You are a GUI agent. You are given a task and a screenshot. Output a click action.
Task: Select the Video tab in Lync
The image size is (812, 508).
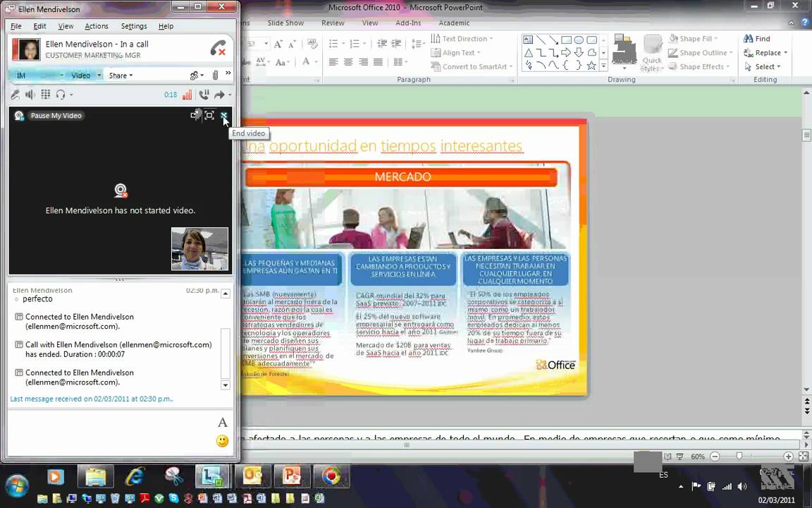coord(81,75)
